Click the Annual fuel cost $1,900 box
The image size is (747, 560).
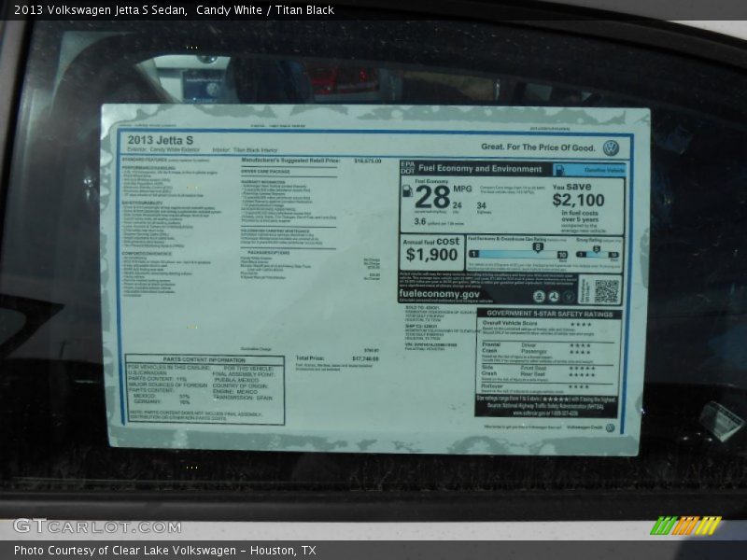click(x=431, y=250)
